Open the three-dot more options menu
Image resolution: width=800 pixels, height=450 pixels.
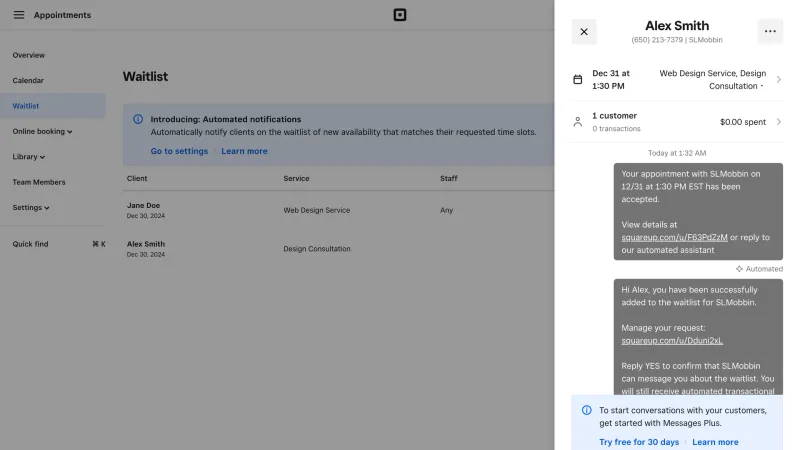[x=770, y=32]
